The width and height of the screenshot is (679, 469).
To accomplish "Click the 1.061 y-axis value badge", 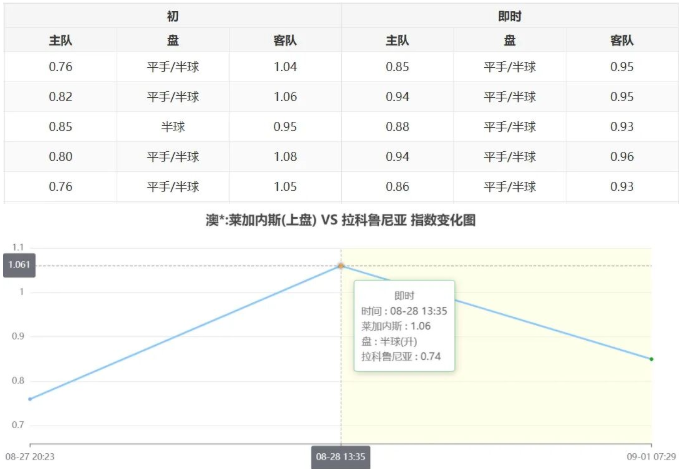I will pos(18,265).
